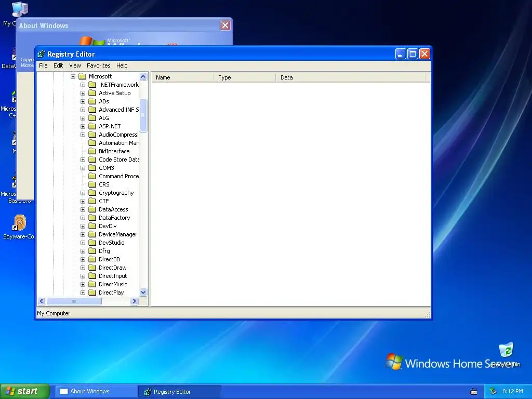Open the View menu
Image resolution: width=532 pixels, height=399 pixels.
75,65
